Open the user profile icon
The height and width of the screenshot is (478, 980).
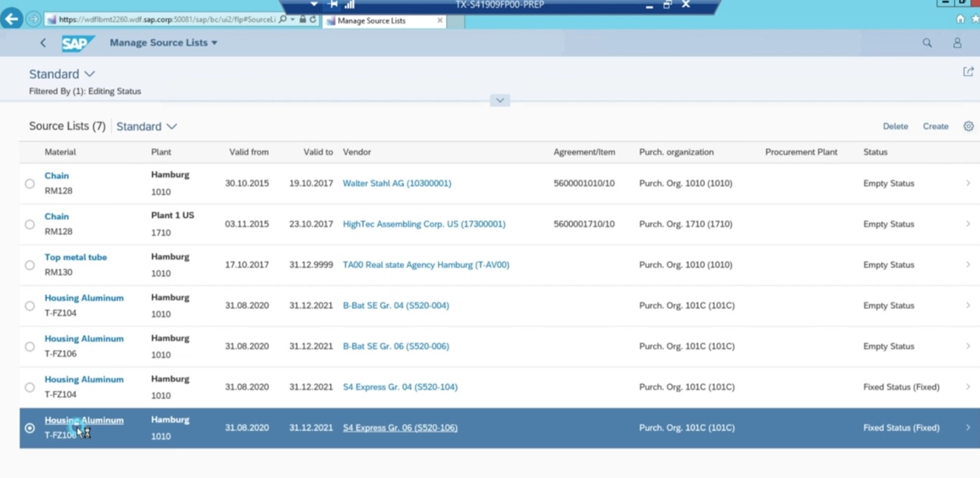[x=957, y=43]
